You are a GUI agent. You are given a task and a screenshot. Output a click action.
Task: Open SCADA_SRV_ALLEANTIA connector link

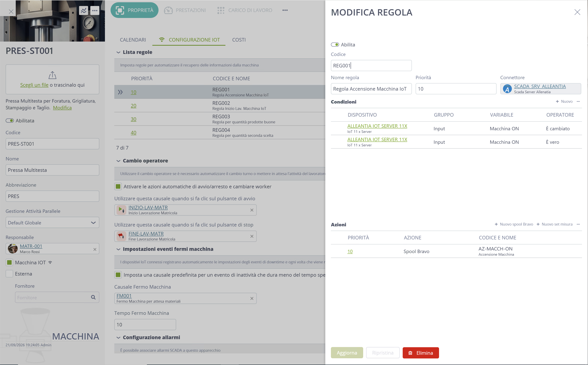pyautogui.click(x=540, y=86)
